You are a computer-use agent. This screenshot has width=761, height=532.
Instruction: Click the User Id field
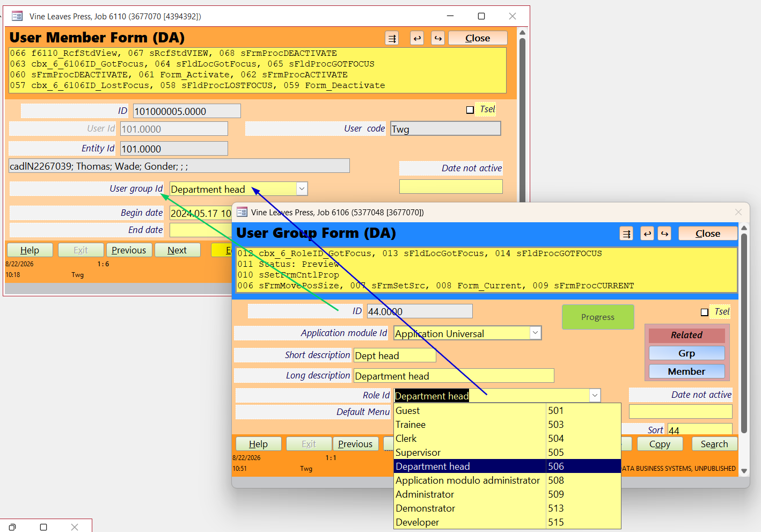click(x=174, y=129)
